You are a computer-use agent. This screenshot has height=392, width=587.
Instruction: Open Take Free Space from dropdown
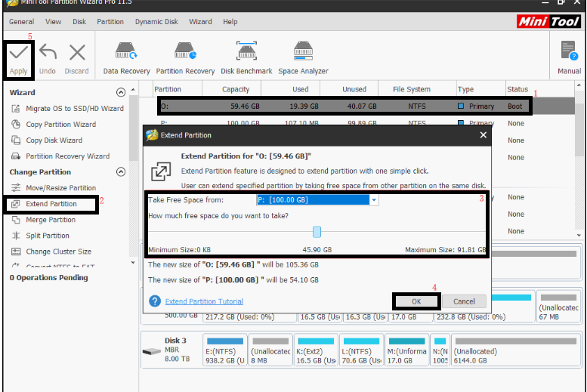pyautogui.click(x=374, y=200)
